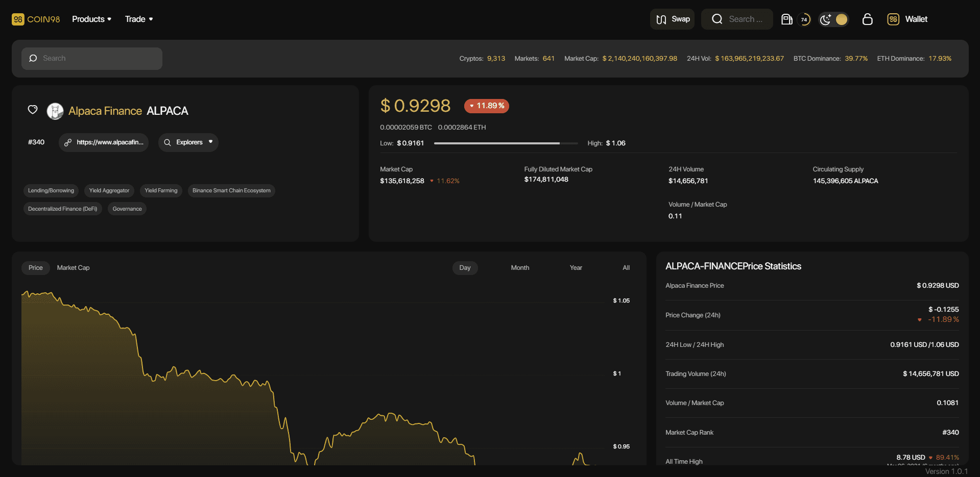Click the ETH Dominance 17.93% value
The width and height of the screenshot is (980, 477).
(940, 59)
